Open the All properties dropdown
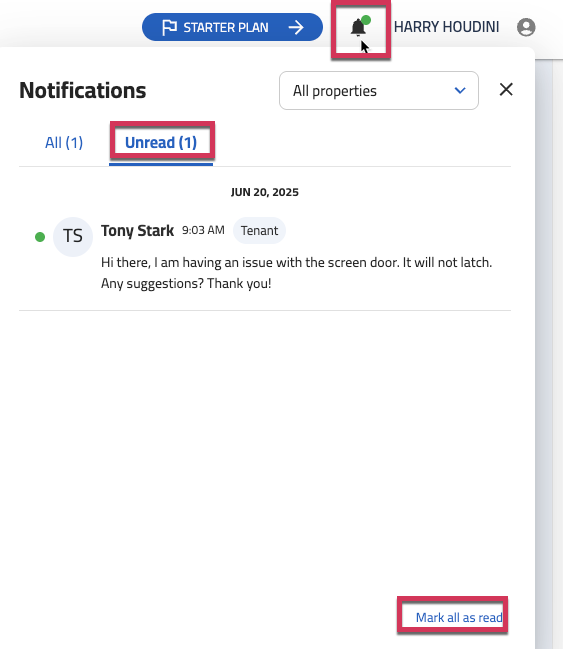Image resolution: width=563 pixels, height=649 pixels. coord(379,91)
